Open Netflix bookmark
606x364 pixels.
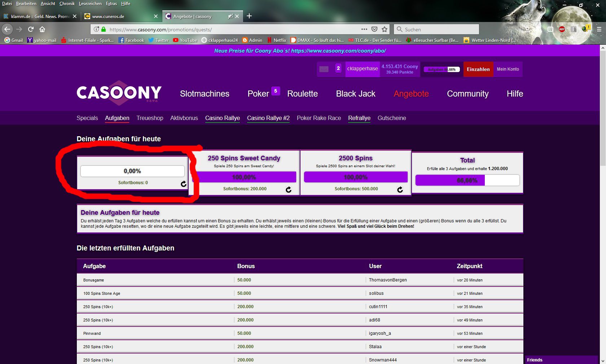(x=277, y=40)
